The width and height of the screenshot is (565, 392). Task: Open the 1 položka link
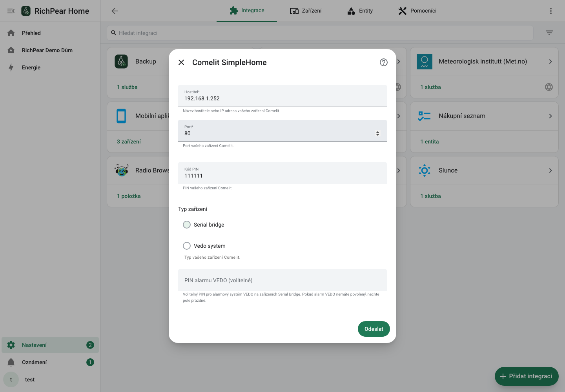click(x=129, y=196)
